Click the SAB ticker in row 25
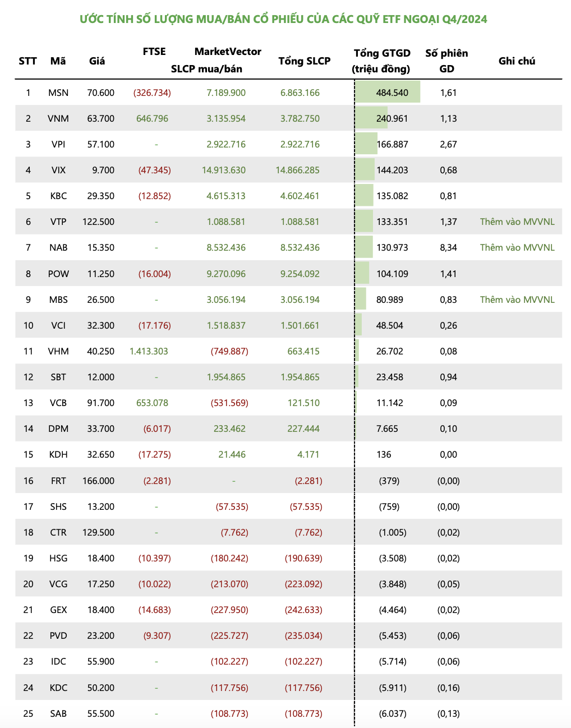The height and width of the screenshot is (728, 571). [x=58, y=713]
